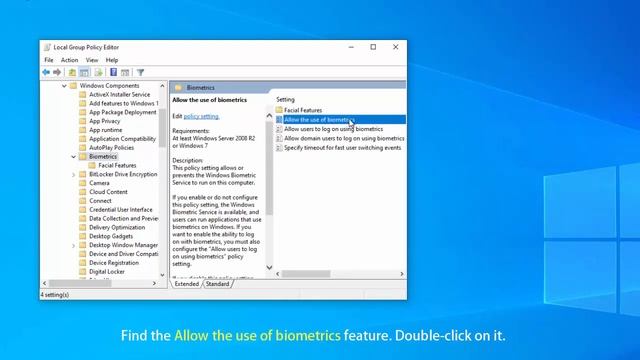
Task: Select Allow domain users to log on setting
Action: pyautogui.click(x=344, y=138)
